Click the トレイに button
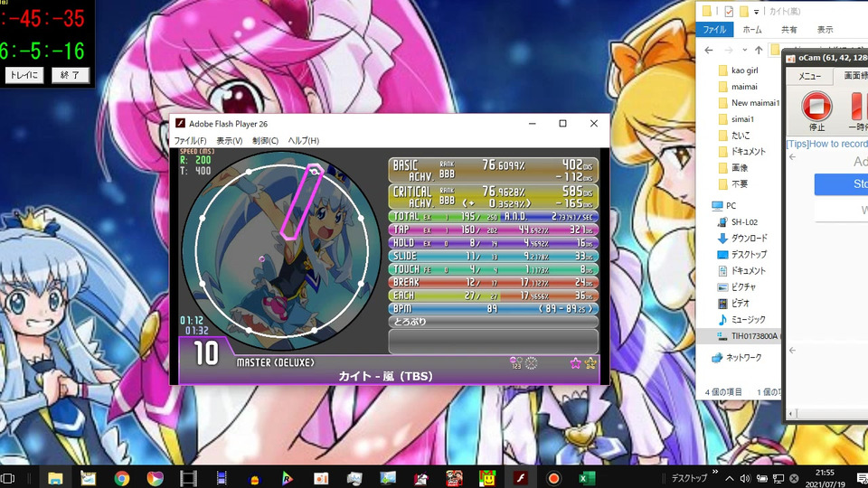 click(x=24, y=75)
